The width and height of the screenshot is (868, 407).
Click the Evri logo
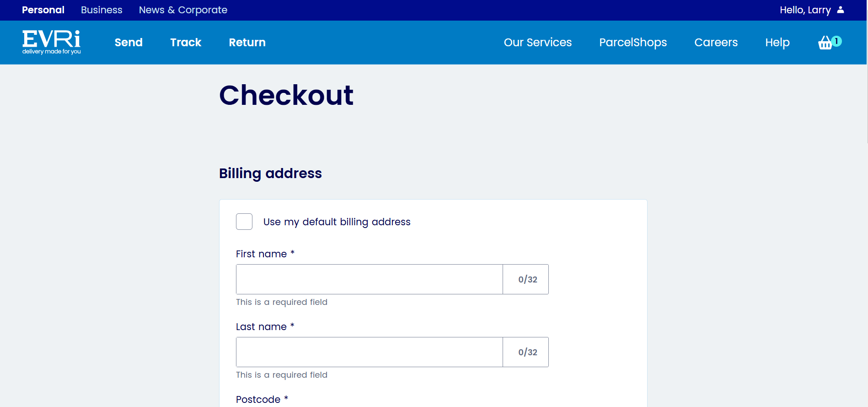[x=52, y=42]
